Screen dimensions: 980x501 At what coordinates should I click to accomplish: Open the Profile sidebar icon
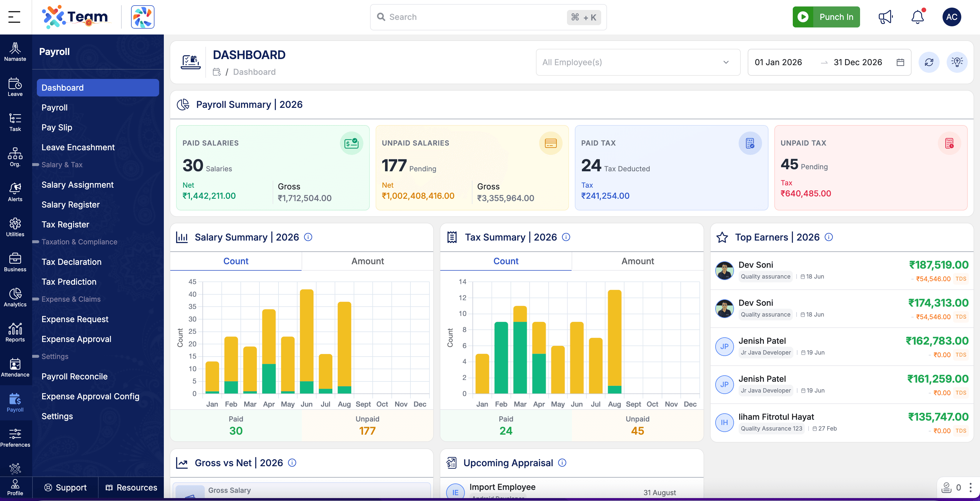[x=15, y=487]
